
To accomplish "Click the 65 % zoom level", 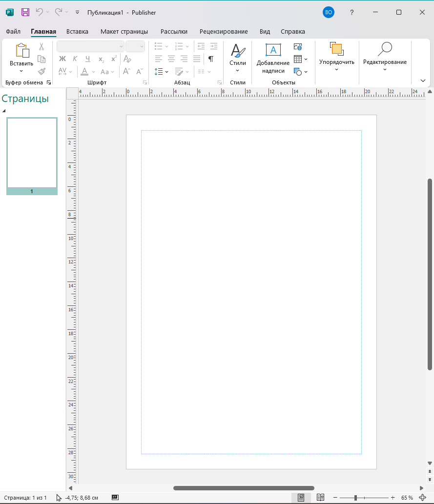I will pyautogui.click(x=407, y=498).
